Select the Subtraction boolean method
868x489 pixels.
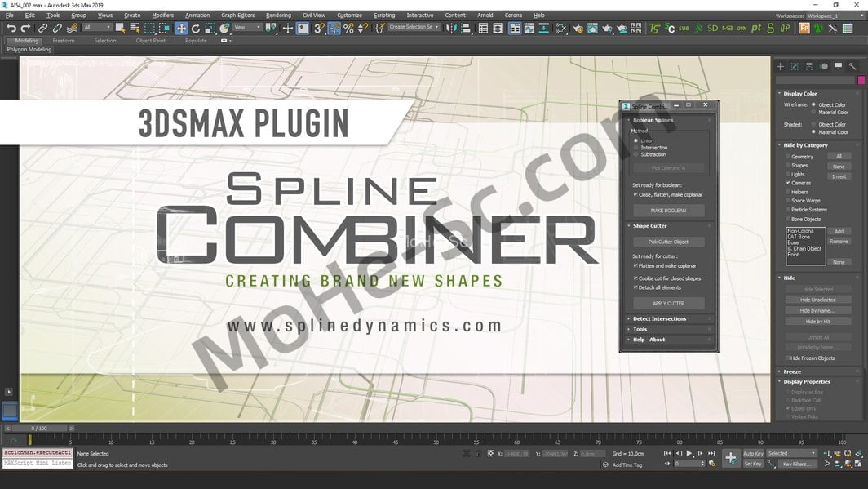point(636,154)
